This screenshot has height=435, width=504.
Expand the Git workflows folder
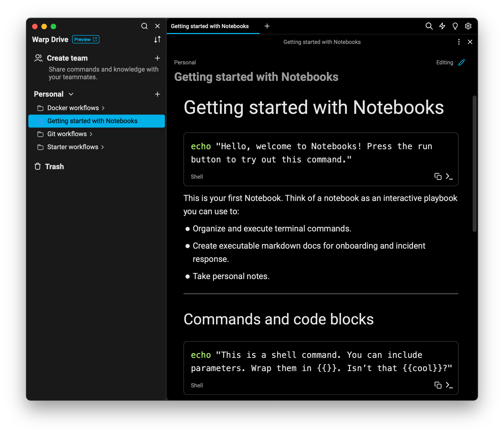tap(67, 134)
